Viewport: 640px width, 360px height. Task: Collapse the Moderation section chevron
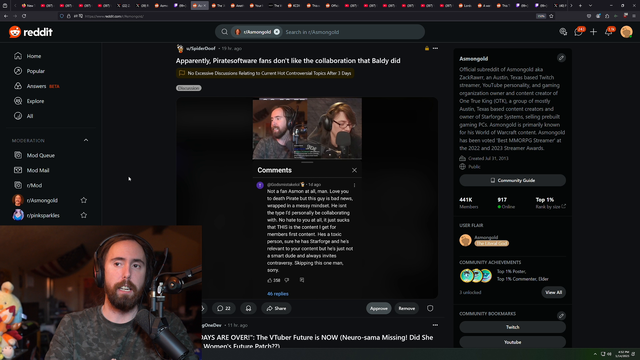[86, 140]
